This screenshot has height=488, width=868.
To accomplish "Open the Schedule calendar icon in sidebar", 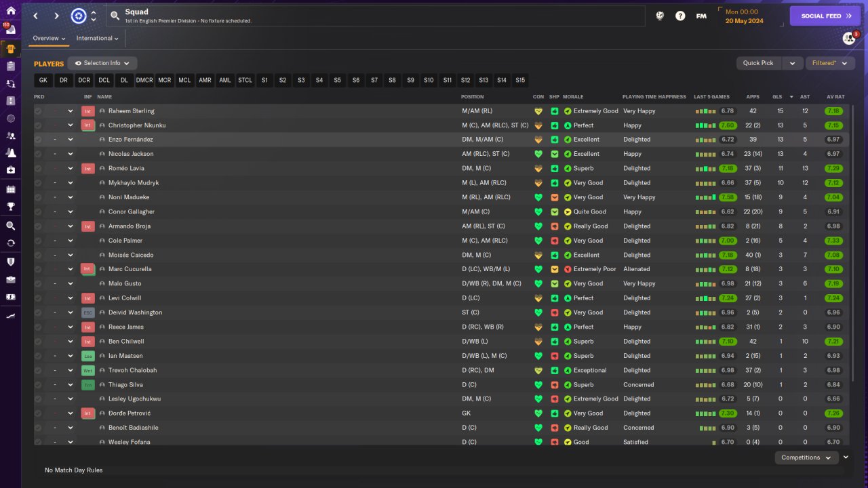I will [10, 190].
